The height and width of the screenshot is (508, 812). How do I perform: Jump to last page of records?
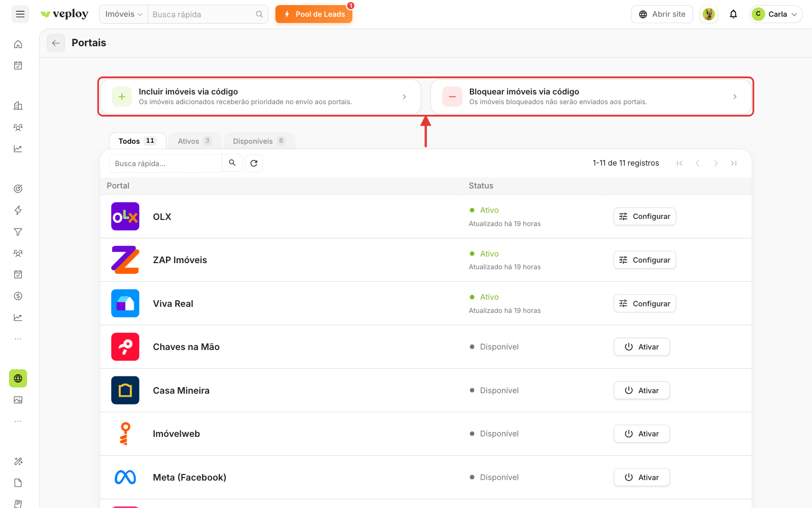[x=734, y=163]
